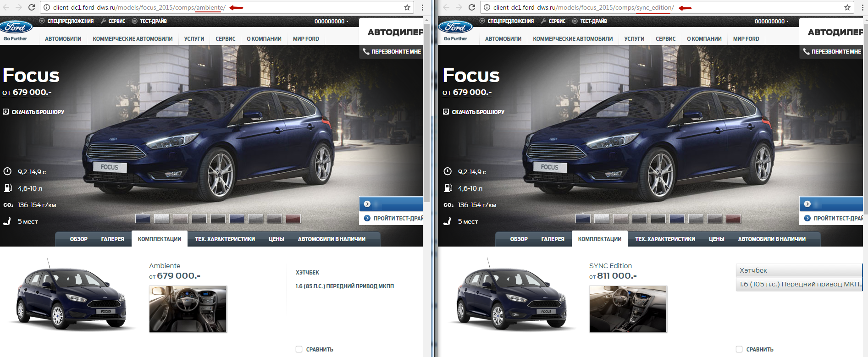Click download brochure icon in right window
868x357 pixels.
[446, 112]
